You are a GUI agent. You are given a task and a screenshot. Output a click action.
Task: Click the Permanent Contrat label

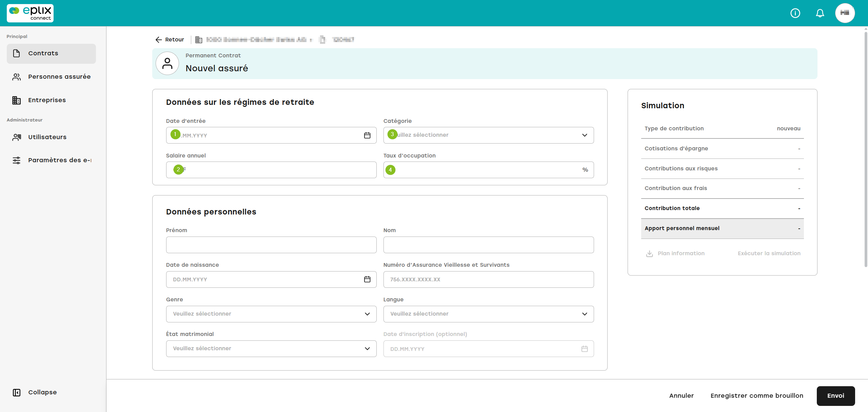click(x=213, y=56)
